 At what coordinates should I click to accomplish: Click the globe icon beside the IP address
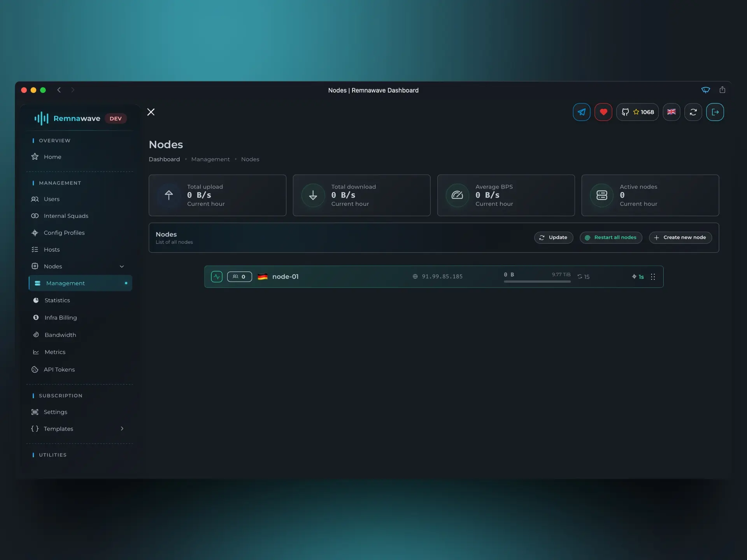point(415,276)
